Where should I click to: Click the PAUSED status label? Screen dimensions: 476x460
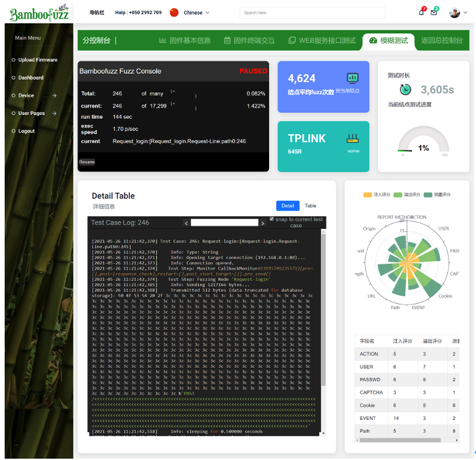[x=253, y=71]
